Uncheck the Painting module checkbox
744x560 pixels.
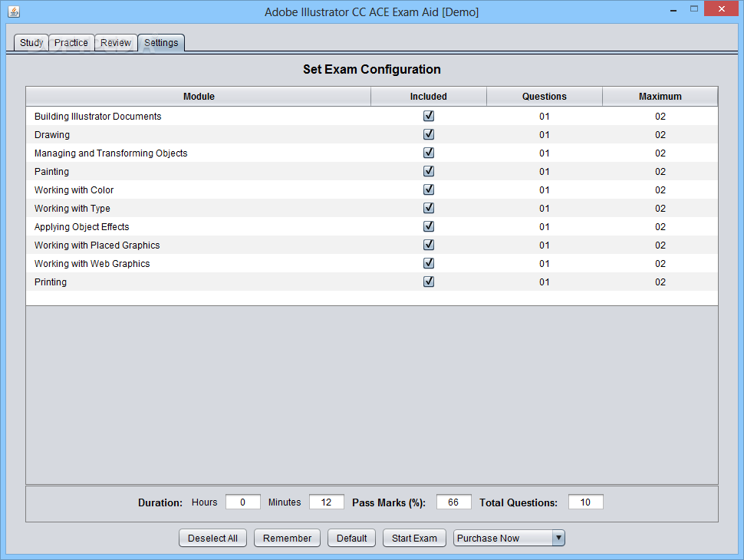429,171
